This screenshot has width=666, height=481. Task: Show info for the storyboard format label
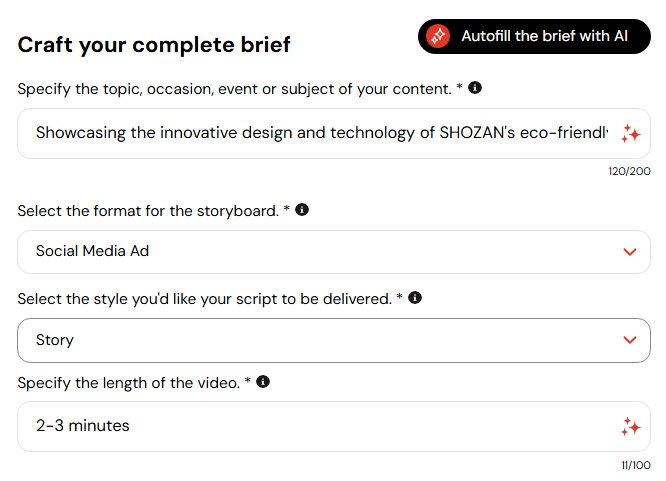point(302,210)
